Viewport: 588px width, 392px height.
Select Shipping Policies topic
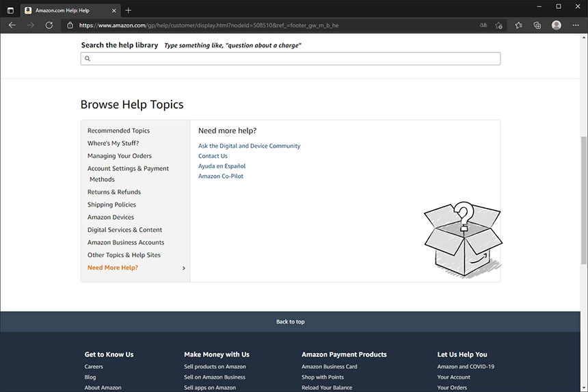111,205
